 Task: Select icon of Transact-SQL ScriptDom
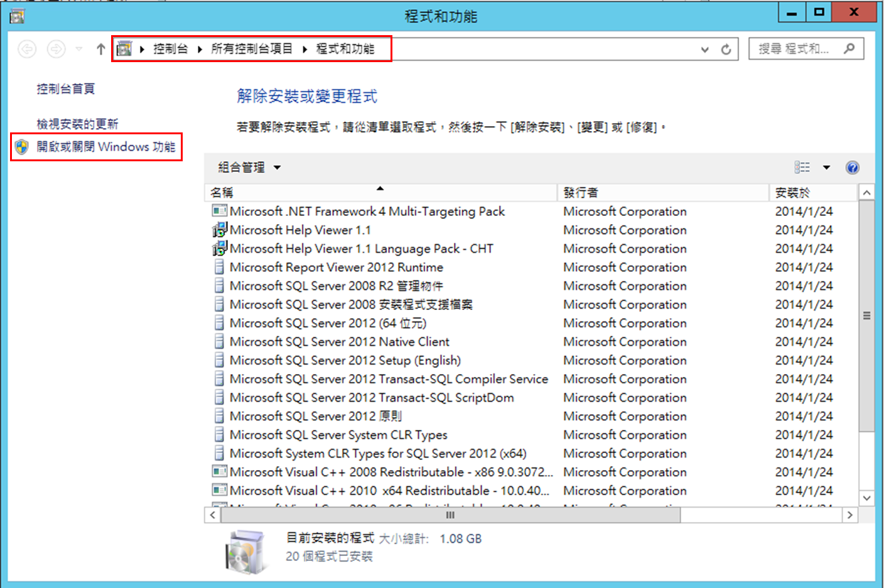click(219, 398)
